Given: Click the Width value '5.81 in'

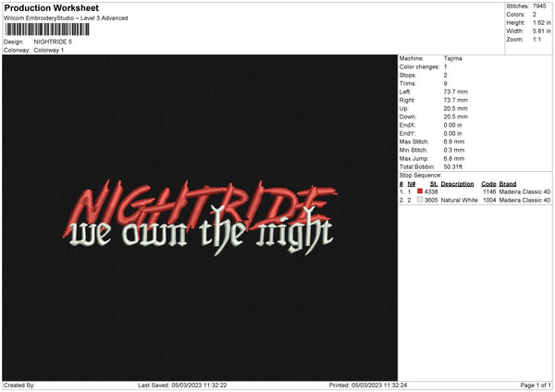Looking at the screenshot, I should coord(541,31).
